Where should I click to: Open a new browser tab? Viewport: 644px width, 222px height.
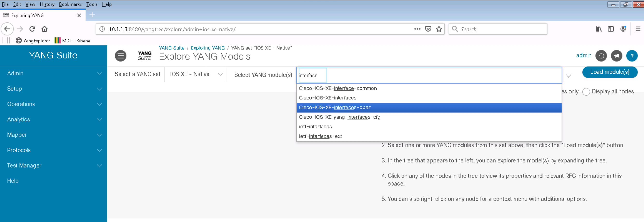pos(92,15)
